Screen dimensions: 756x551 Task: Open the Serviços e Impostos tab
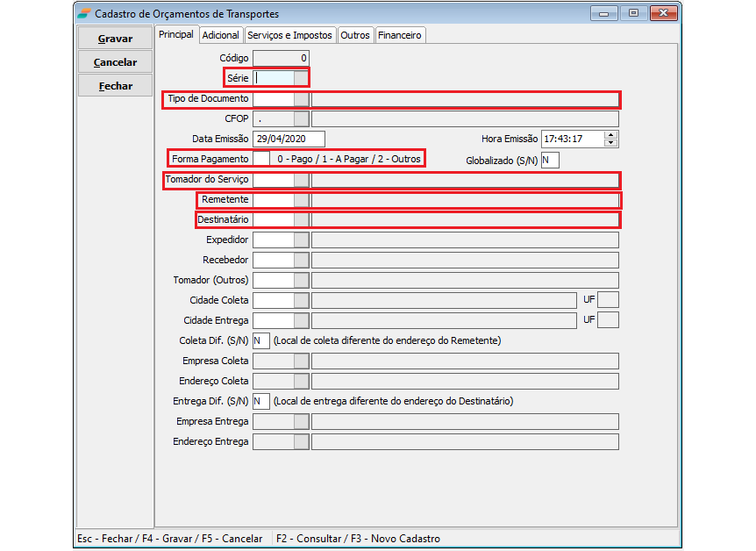[x=289, y=35]
